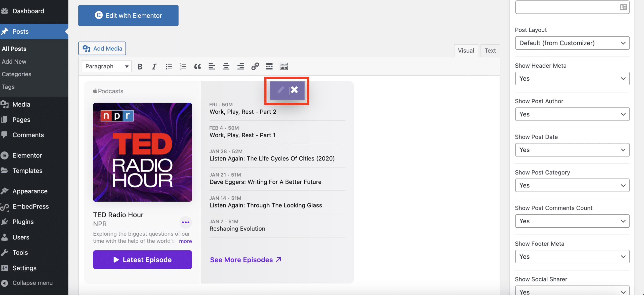This screenshot has height=295, width=644.
Task: Insert a hyperlink
Action: click(x=255, y=66)
